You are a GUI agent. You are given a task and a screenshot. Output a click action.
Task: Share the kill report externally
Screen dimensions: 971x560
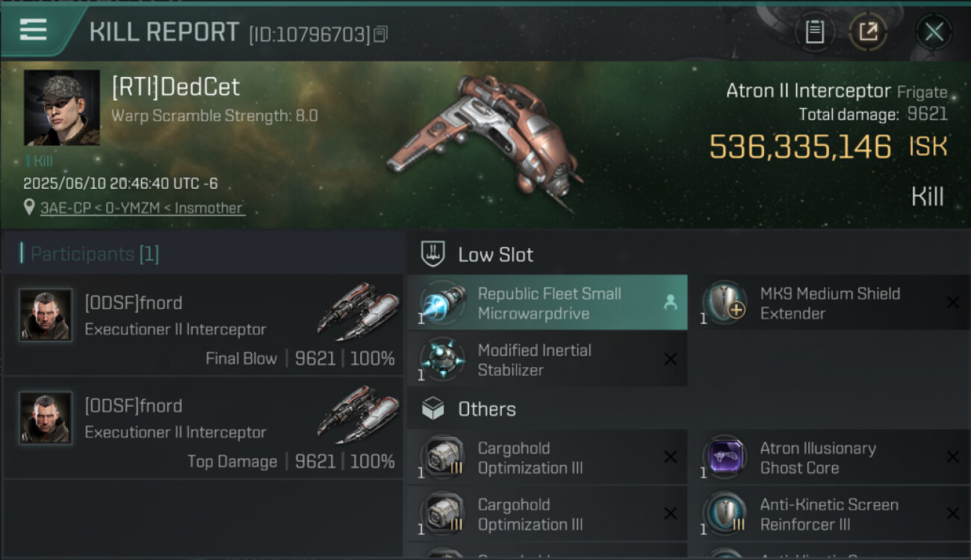[868, 32]
